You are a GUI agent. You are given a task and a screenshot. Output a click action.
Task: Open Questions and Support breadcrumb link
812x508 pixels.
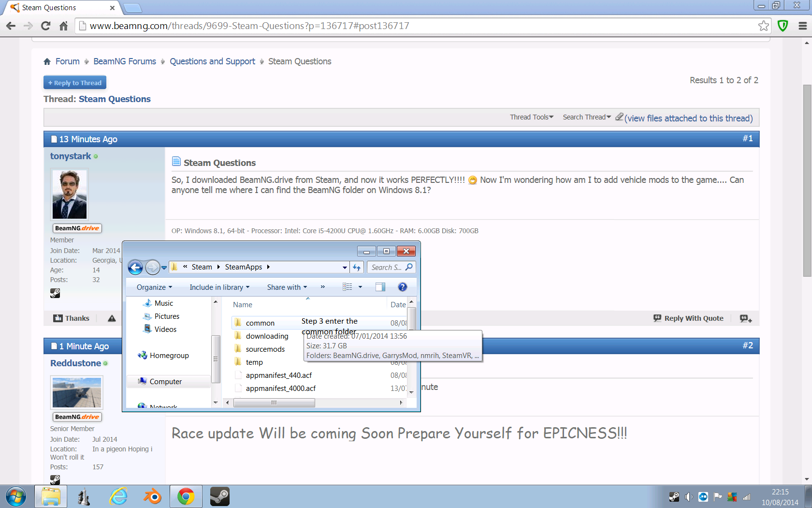coord(212,61)
